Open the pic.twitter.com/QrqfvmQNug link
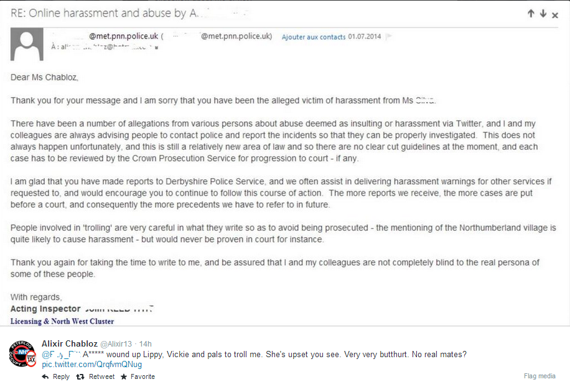The image size is (570, 392). tap(92, 365)
